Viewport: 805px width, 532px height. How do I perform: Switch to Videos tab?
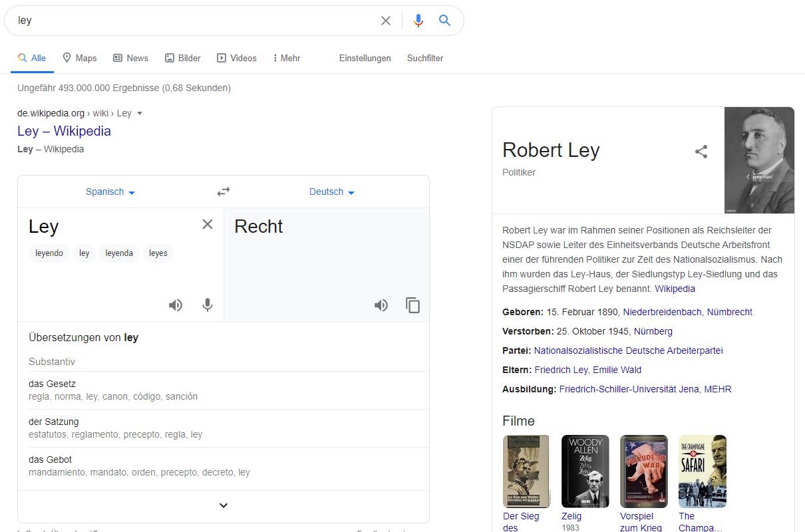tap(237, 58)
